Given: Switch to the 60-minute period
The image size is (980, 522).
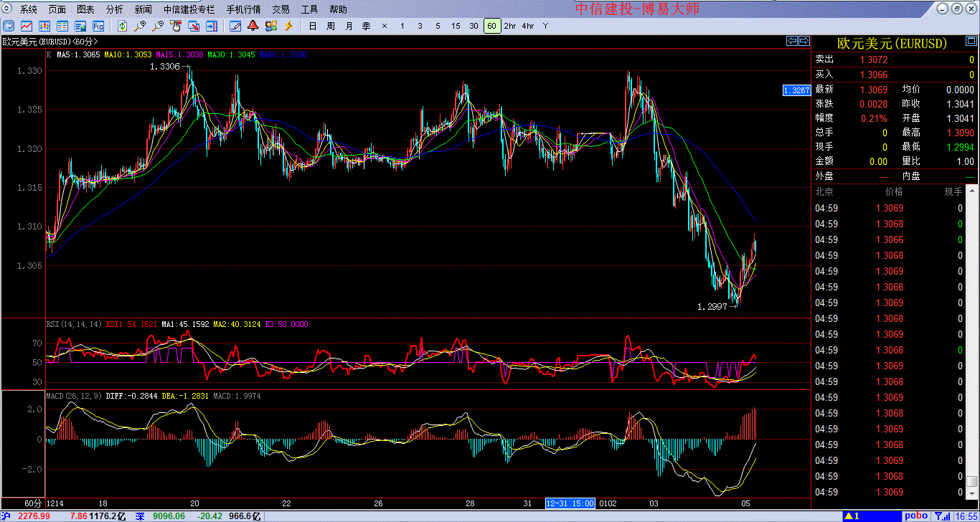Looking at the screenshot, I should (x=491, y=26).
